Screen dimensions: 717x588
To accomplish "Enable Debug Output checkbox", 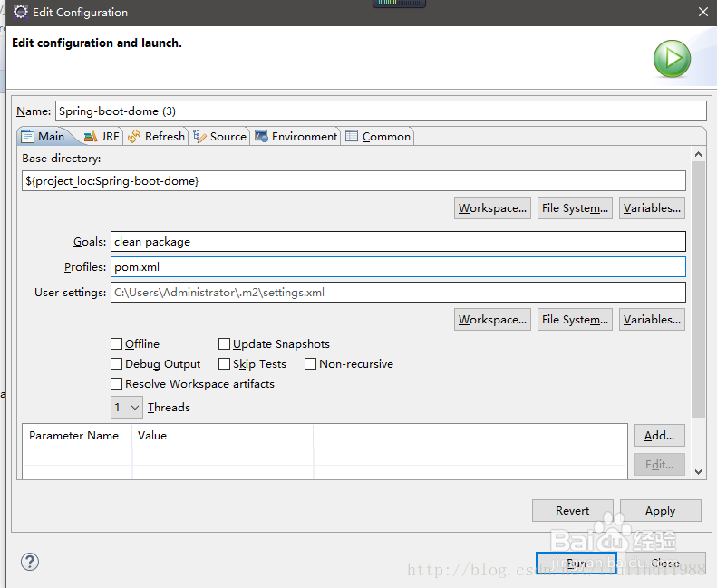I will 117,363.
